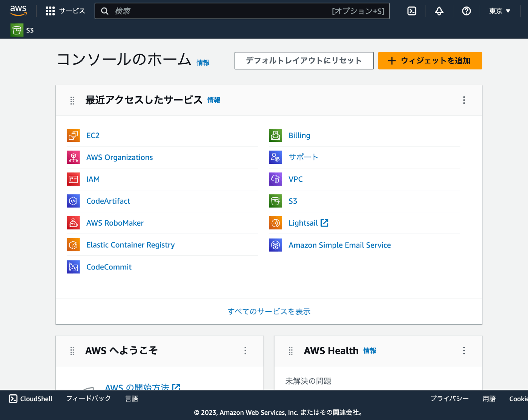Screen dimensions: 528x420
Task: Open CodeArtifact link
Action: click(x=108, y=201)
